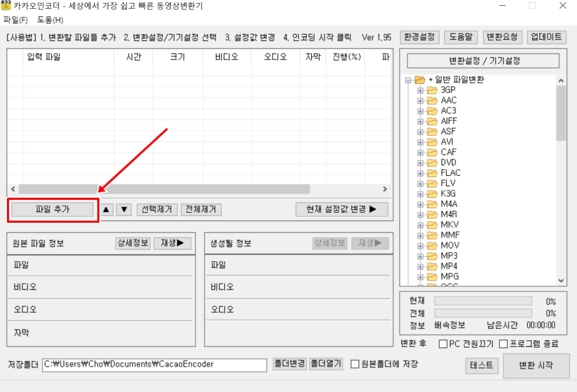
Task: Click the 폴더열기 button
Action: click(326, 364)
